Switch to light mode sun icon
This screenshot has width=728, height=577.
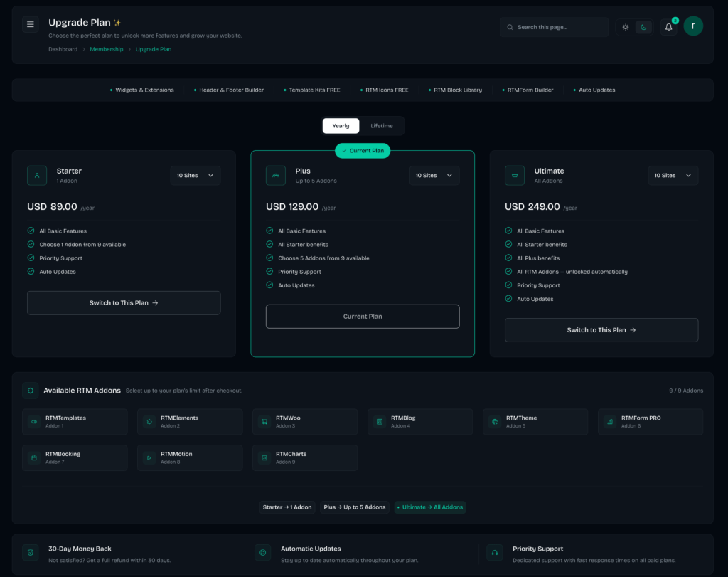coord(626,27)
